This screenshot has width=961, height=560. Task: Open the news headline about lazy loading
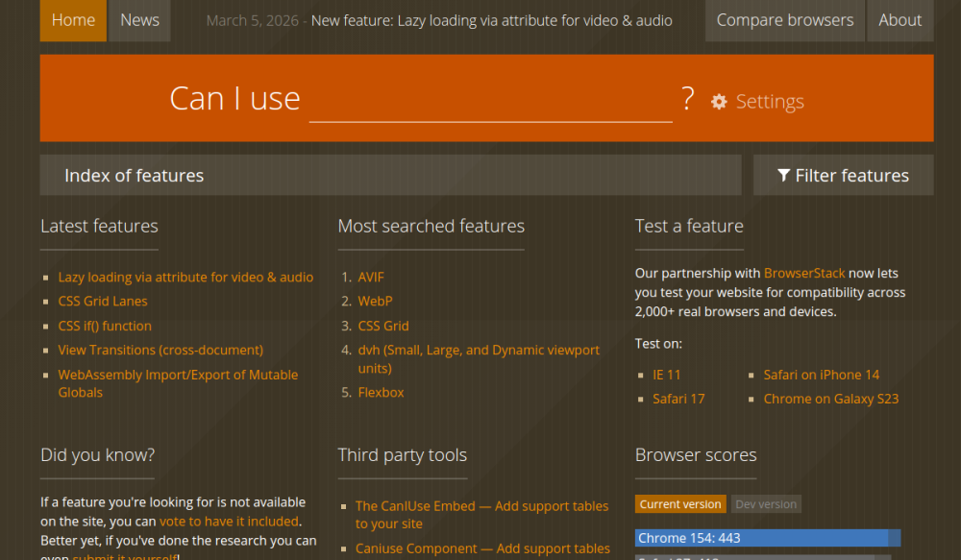(x=491, y=21)
